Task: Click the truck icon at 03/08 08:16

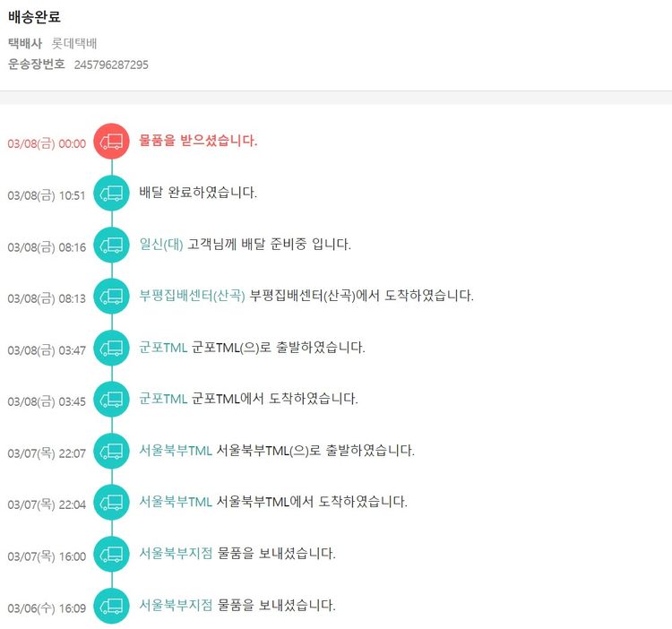Action: [112, 245]
